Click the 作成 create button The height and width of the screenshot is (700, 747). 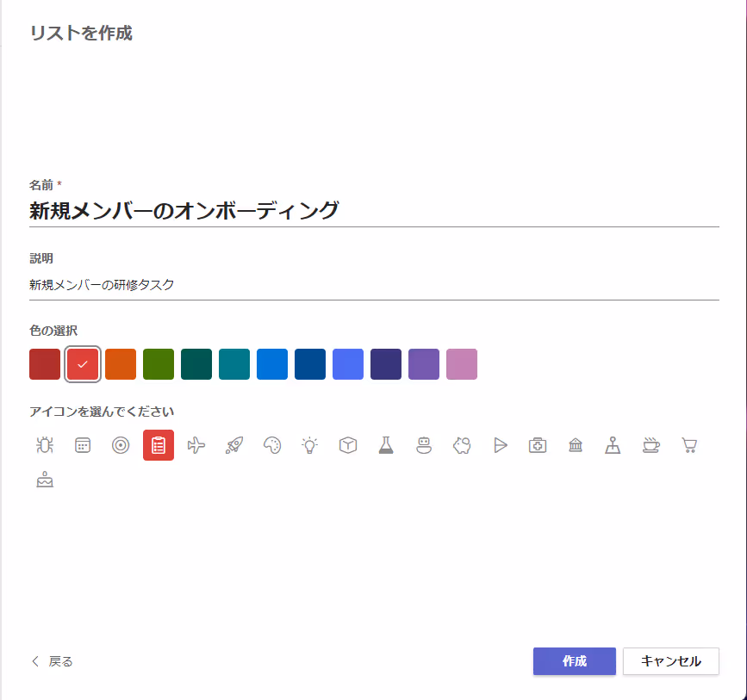click(x=575, y=661)
